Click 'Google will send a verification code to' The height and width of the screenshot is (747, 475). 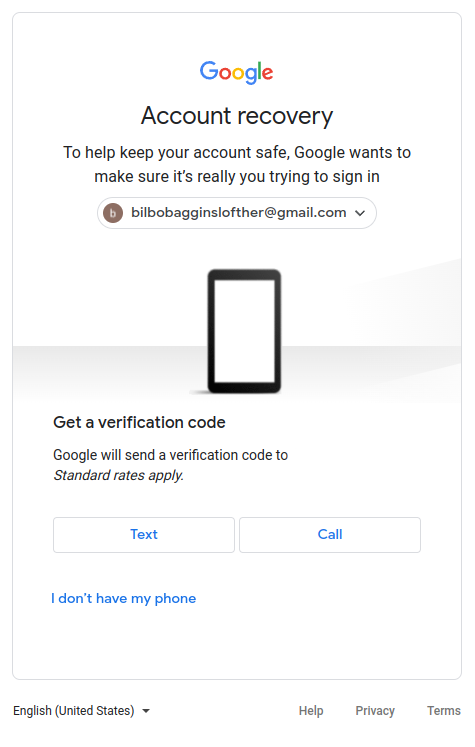(171, 455)
